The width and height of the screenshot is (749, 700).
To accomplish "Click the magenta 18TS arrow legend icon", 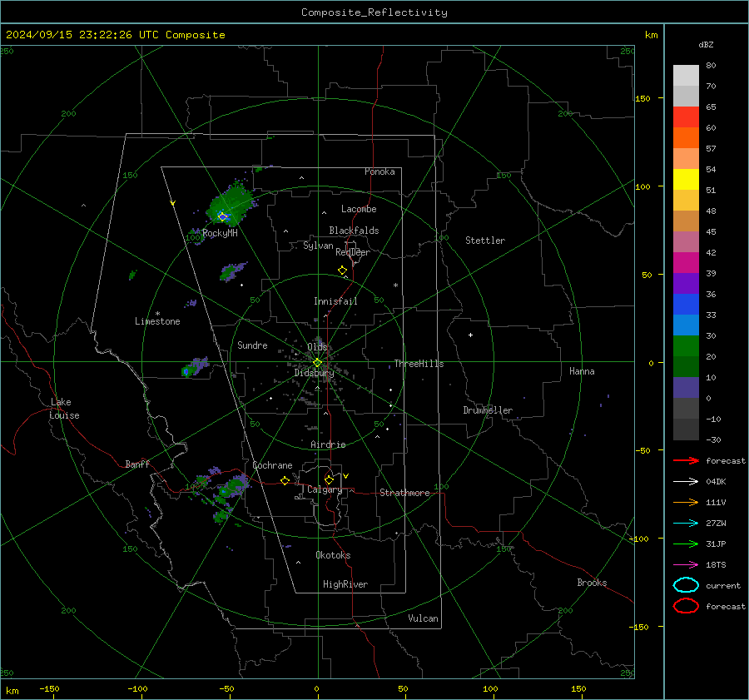I will [x=686, y=565].
